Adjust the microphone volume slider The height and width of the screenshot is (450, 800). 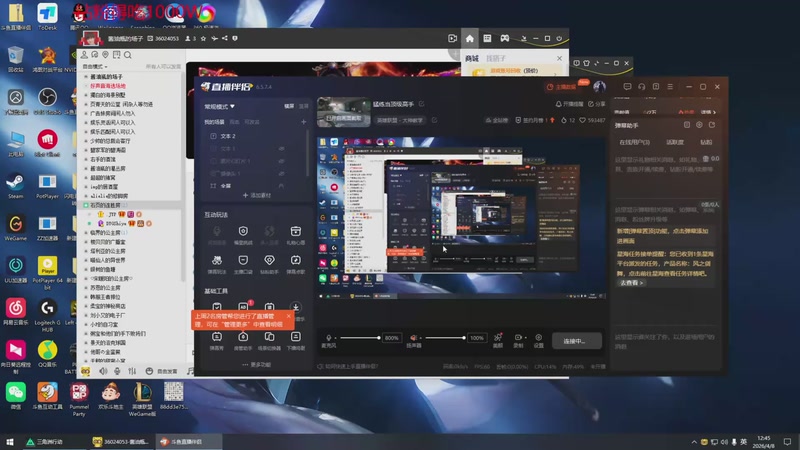click(360, 338)
